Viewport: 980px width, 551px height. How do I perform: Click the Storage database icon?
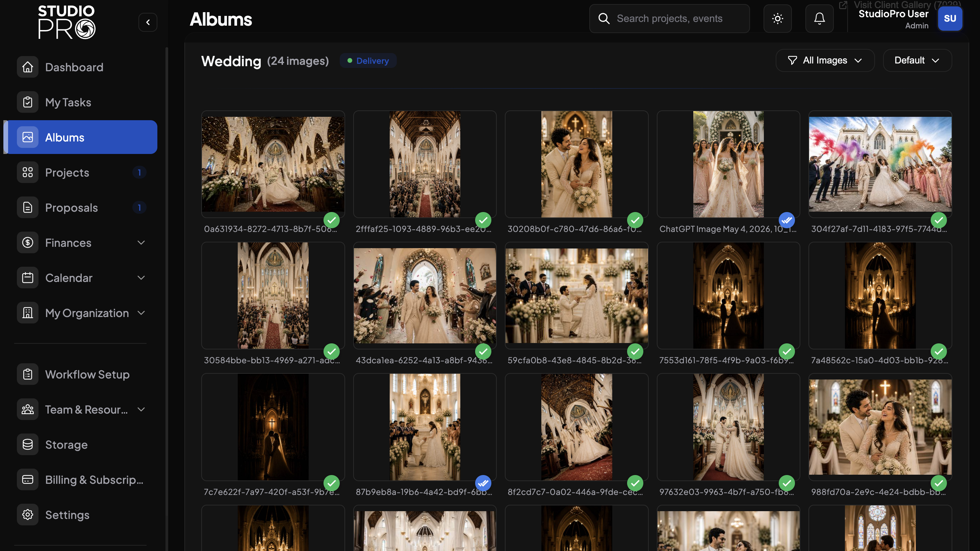click(27, 444)
